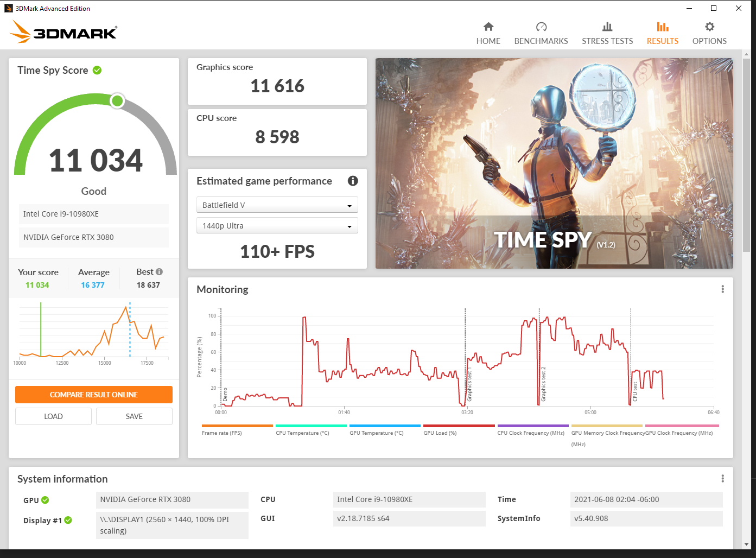Expand the 1440p Ultra resolution dropdown
This screenshot has height=558, width=756.
(x=277, y=226)
